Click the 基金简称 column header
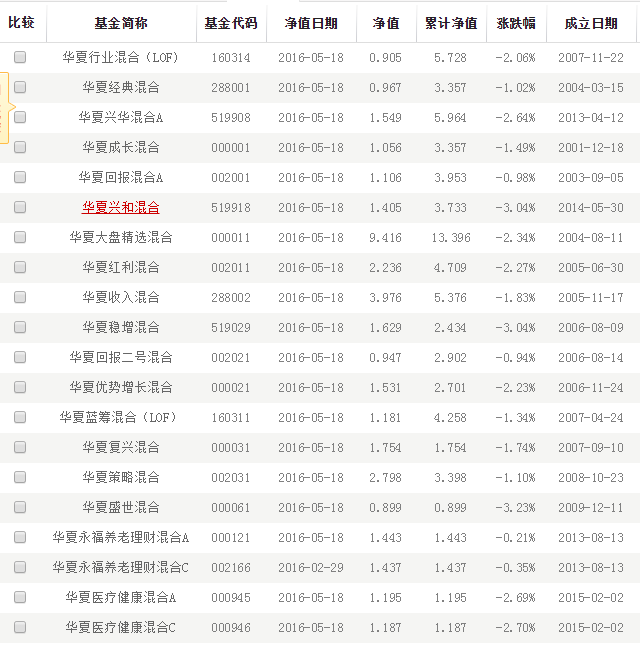Image resolution: width=640 pixels, height=646 pixels. (x=121, y=23)
